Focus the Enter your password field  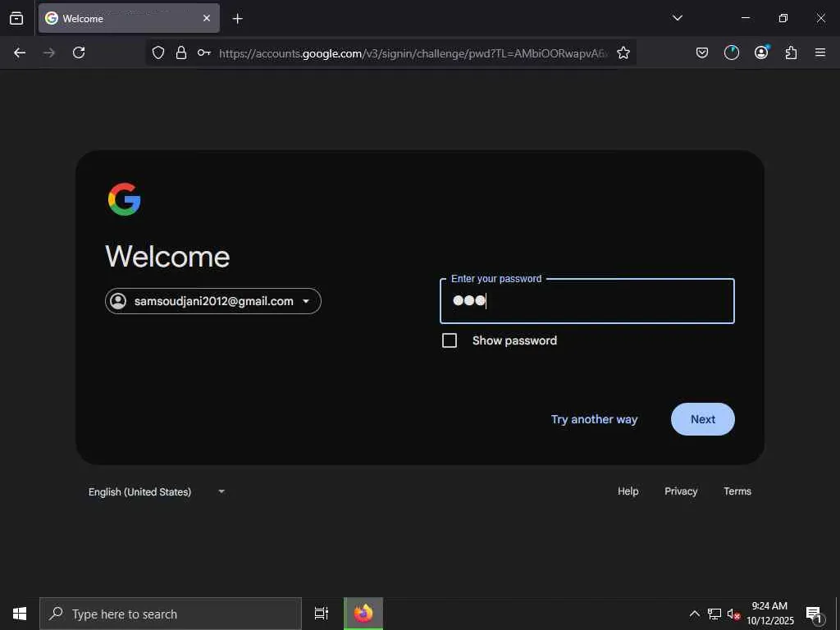[587, 301]
